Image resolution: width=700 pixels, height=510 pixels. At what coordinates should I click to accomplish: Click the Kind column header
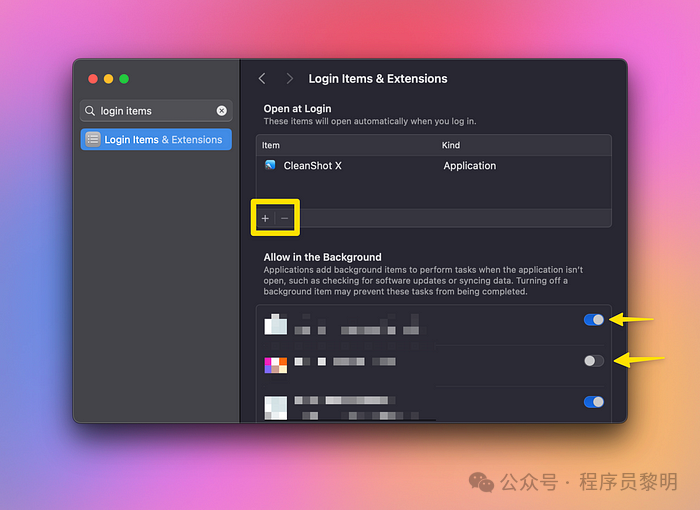[x=451, y=145]
